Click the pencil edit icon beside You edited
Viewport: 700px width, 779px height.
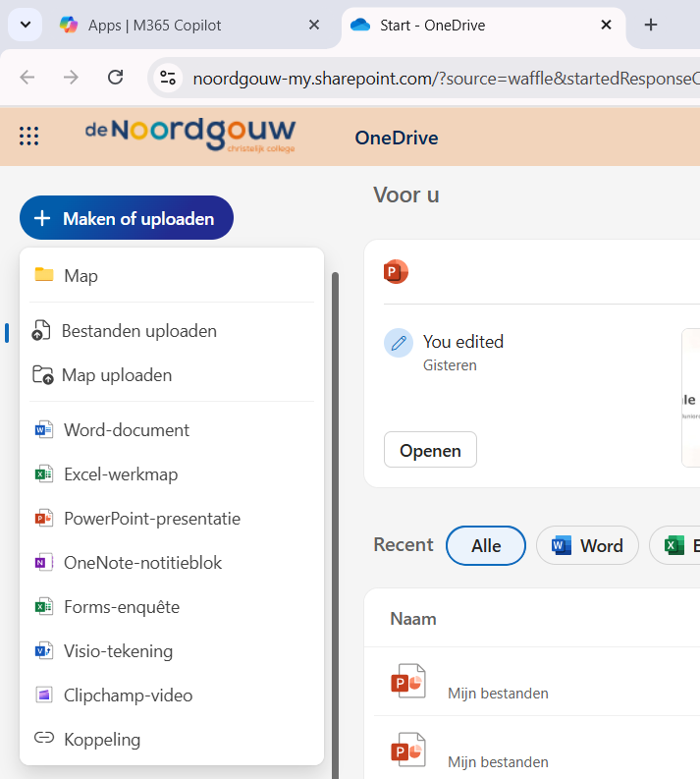coord(399,343)
